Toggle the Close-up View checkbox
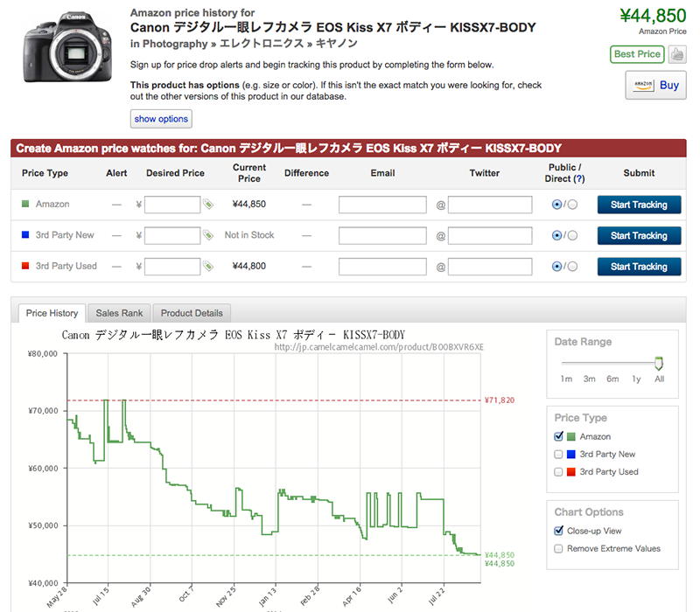This screenshot has height=612, width=700. click(x=558, y=531)
